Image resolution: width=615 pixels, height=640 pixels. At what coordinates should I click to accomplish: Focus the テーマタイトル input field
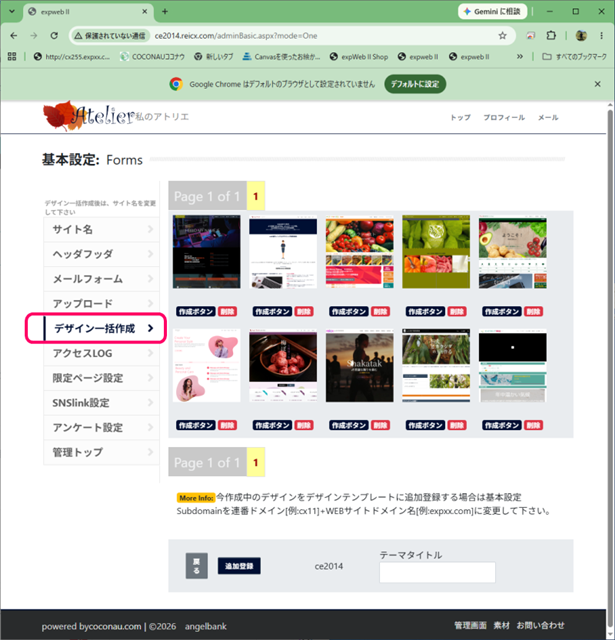pos(437,572)
